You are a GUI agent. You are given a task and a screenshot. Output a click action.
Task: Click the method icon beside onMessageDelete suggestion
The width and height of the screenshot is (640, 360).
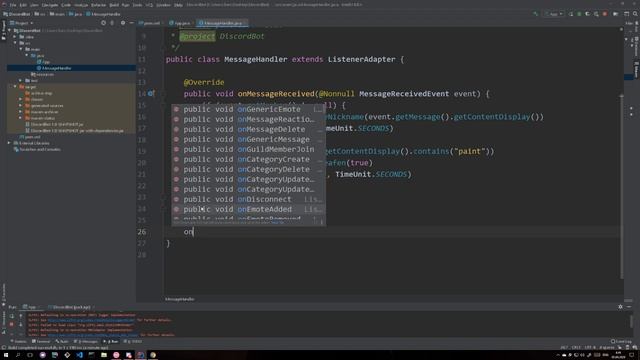(x=176, y=129)
